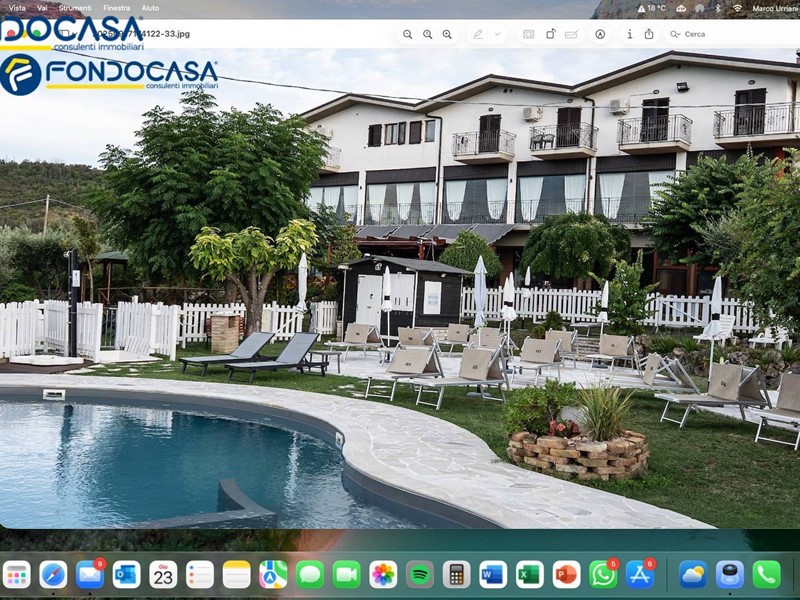
Task: Open the Finestra menu
Action: [x=117, y=7]
